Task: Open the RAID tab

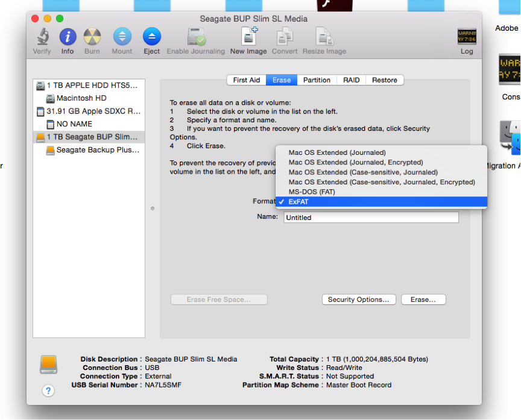Action: [x=351, y=80]
